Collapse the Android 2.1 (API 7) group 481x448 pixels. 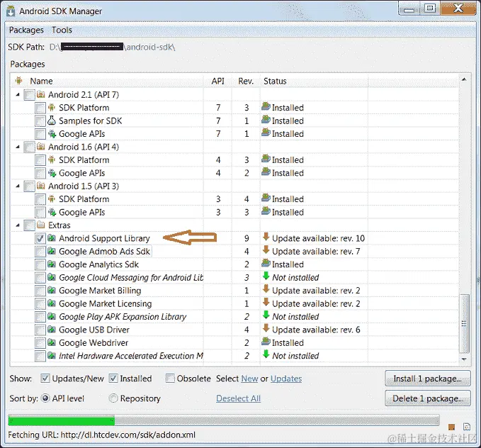(x=18, y=95)
